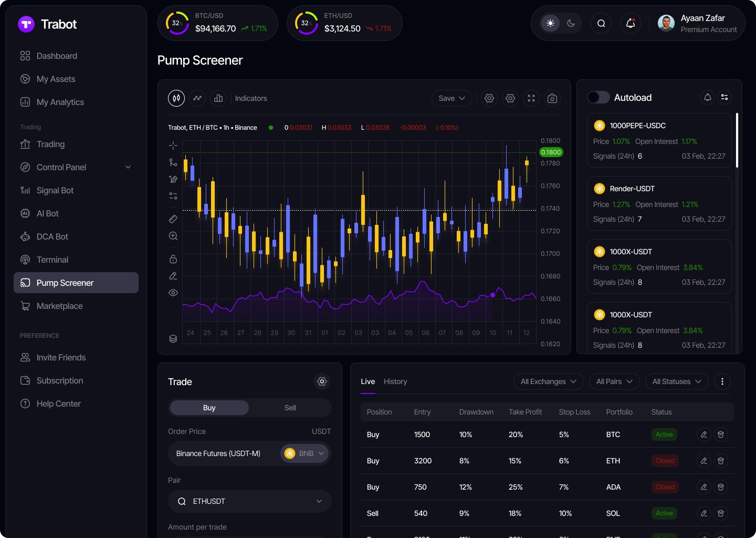Screen dimensions: 756x538
Task: Select the measure ruler drawing tool
Action: point(173,219)
